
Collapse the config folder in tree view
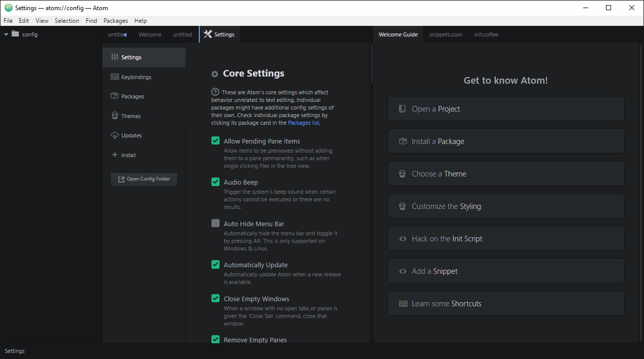(6, 34)
